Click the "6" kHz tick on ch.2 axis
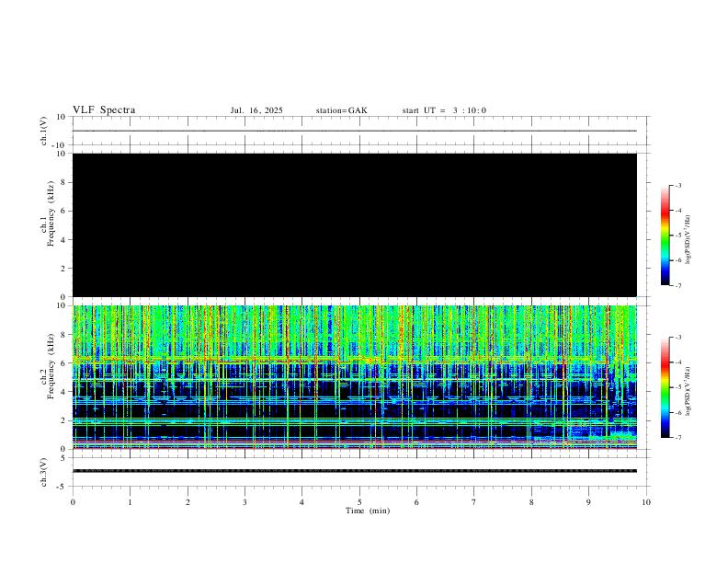The width and height of the screenshot is (728, 563). [x=63, y=363]
